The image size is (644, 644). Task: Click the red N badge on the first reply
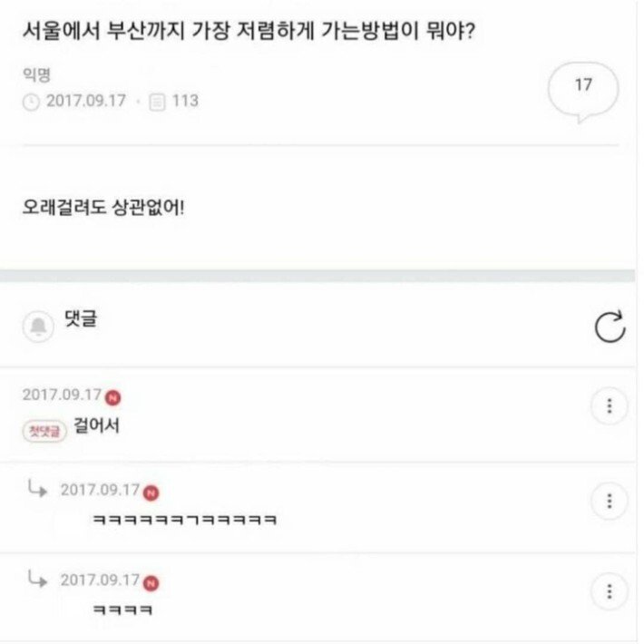coord(151,492)
